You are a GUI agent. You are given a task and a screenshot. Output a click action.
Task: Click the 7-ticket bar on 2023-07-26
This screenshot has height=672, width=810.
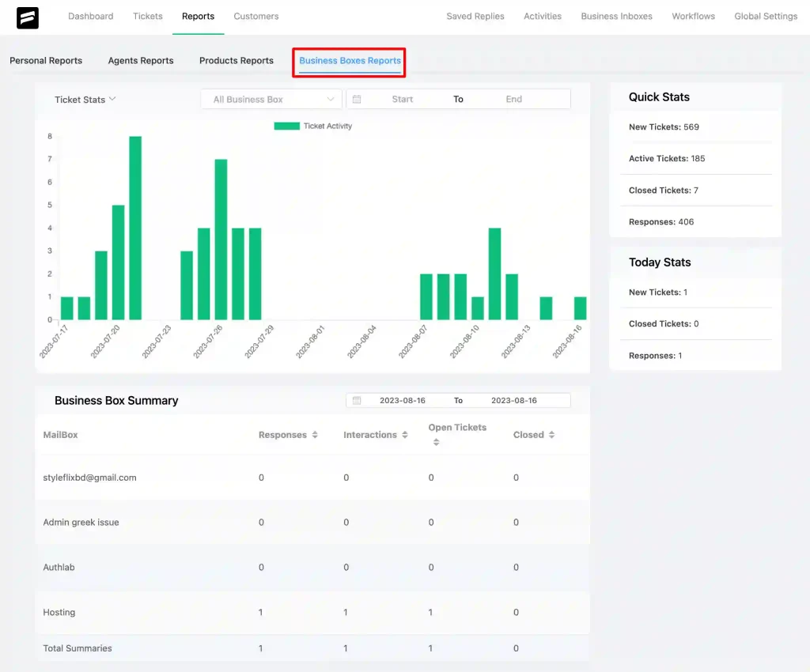tap(221, 239)
